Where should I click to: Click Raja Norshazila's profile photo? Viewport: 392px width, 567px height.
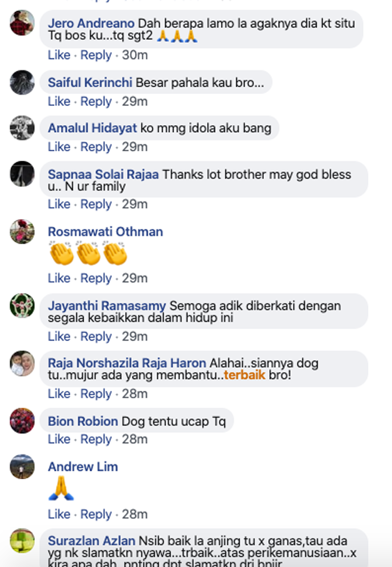[x=22, y=363]
